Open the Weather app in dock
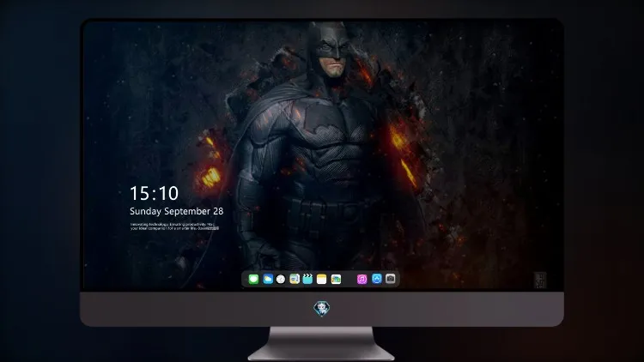The width and height of the screenshot is (644, 362). [x=268, y=279]
